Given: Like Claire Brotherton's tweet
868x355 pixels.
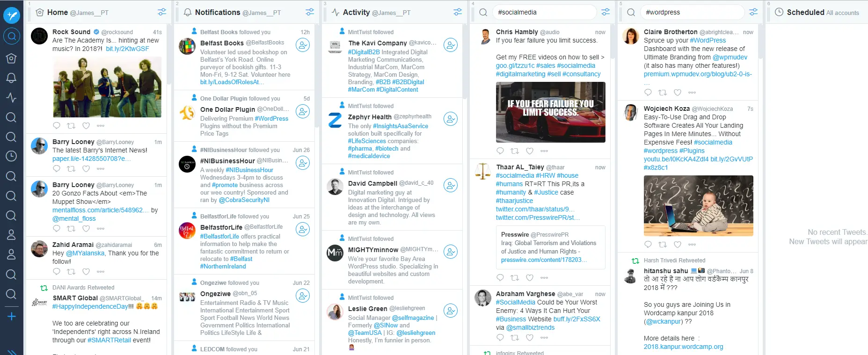Looking at the screenshot, I should [x=678, y=92].
